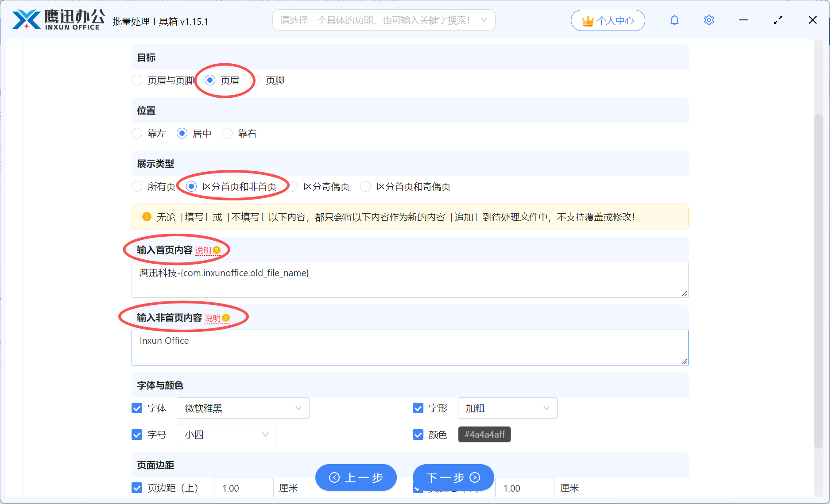Toggle the 页边距（上）checkbox
Screen dimensions: 830x504
click(137, 488)
